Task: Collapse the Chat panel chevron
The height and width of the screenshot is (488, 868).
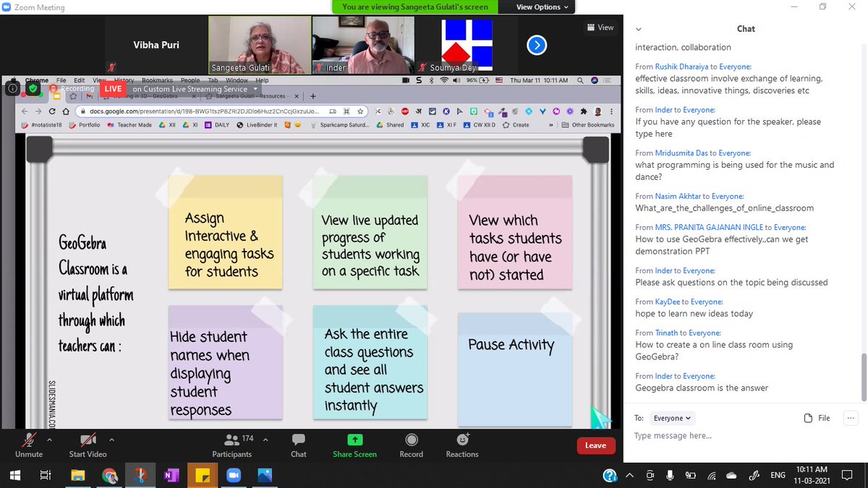Action: tap(639, 29)
